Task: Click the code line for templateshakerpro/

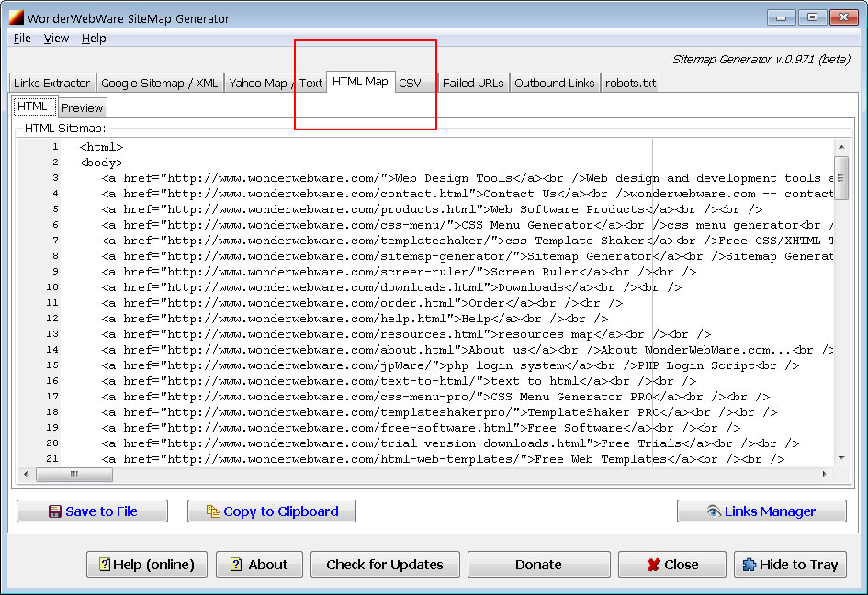Action: click(x=440, y=412)
